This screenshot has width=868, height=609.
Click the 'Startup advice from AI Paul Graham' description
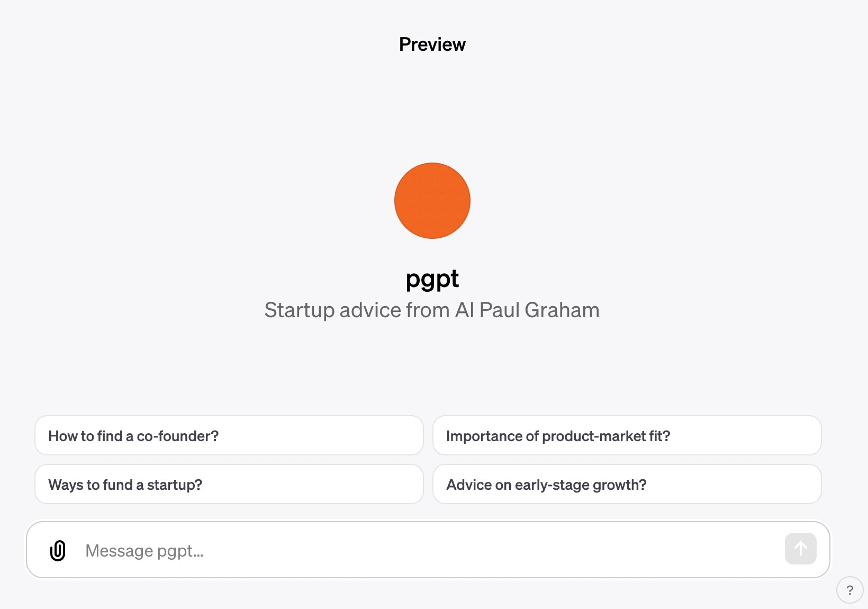[x=432, y=310]
